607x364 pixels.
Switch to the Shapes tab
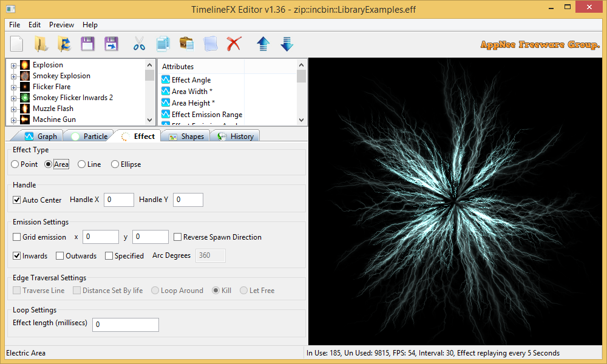[x=186, y=136]
